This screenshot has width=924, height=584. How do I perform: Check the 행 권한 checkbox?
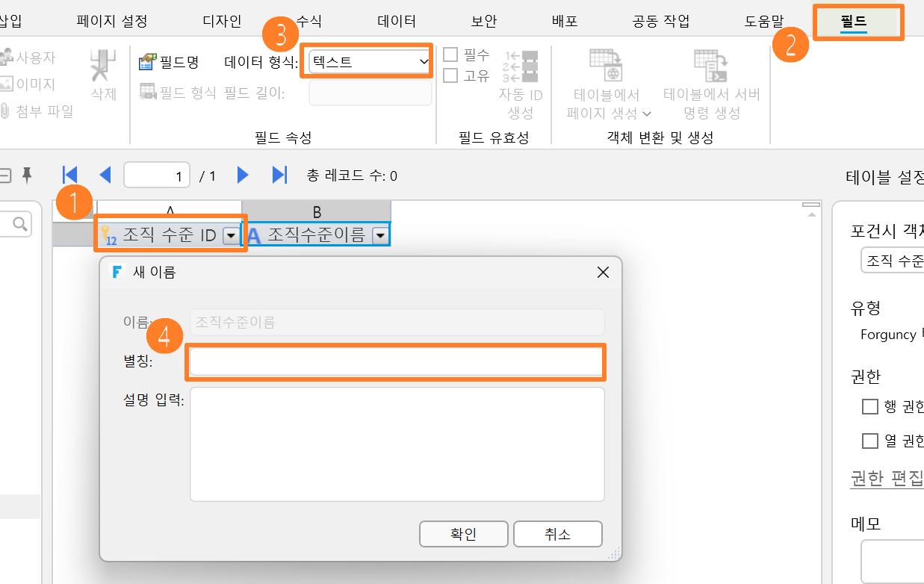tap(869, 407)
